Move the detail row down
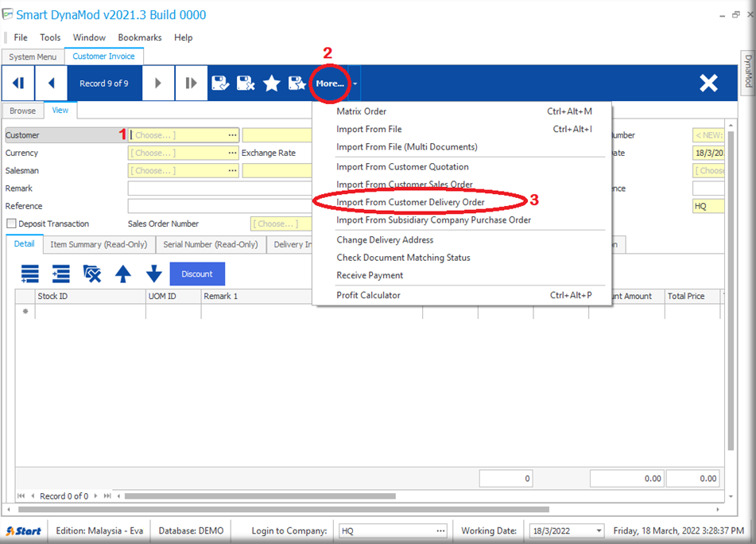Screen dimensions: 756x544 [x=154, y=274]
